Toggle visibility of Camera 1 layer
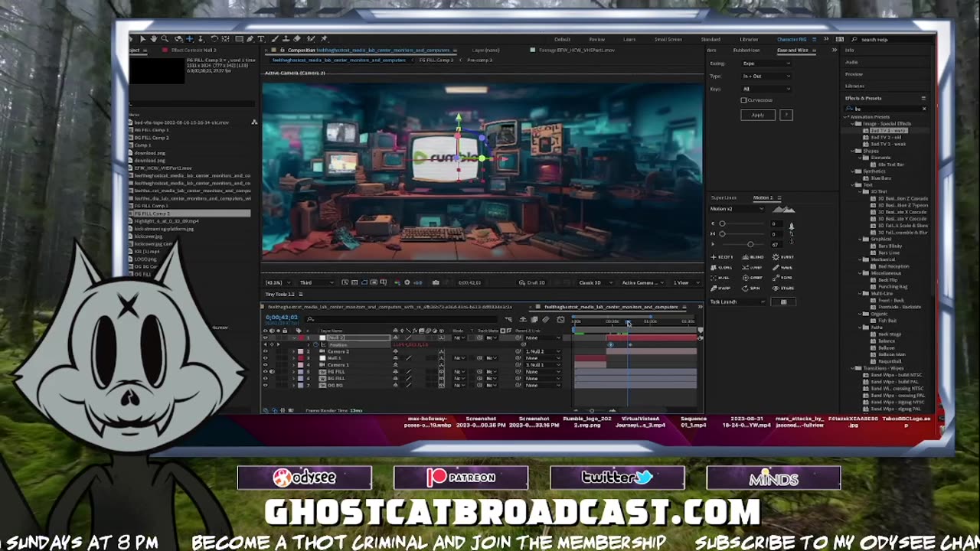 point(266,365)
